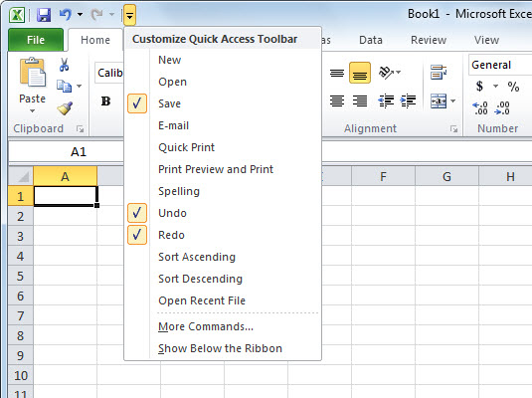This screenshot has height=398, width=532.
Task: Click the Redo arrow icon
Action: pos(97,15)
